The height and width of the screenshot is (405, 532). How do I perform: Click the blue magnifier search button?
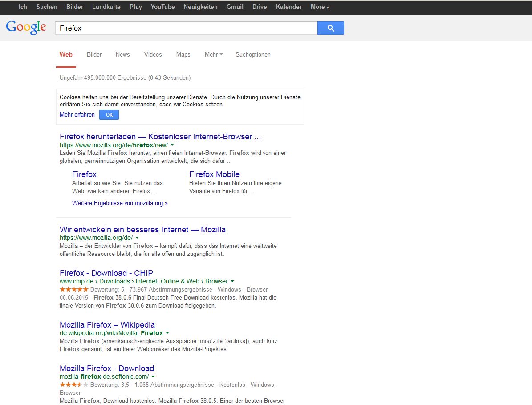click(x=330, y=28)
